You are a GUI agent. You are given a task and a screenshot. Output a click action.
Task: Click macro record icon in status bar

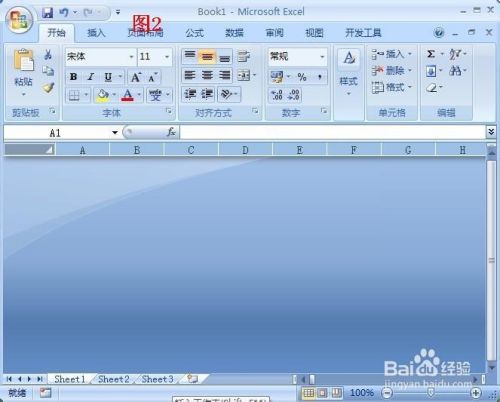(x=45, y=393)
